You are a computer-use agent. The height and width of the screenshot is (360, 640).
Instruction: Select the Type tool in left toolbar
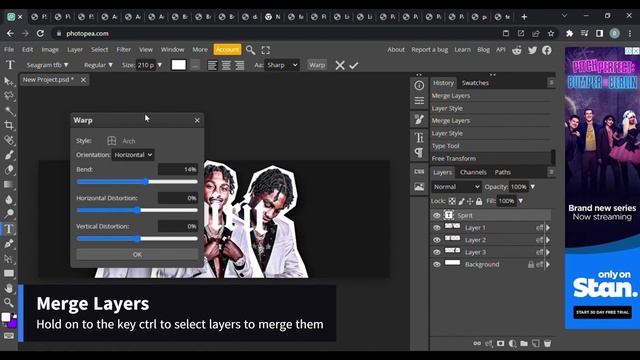(9, 229)
